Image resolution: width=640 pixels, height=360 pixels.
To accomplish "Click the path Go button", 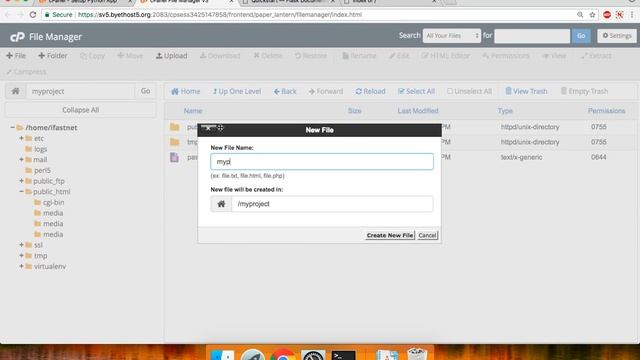I will click(145, 91).
